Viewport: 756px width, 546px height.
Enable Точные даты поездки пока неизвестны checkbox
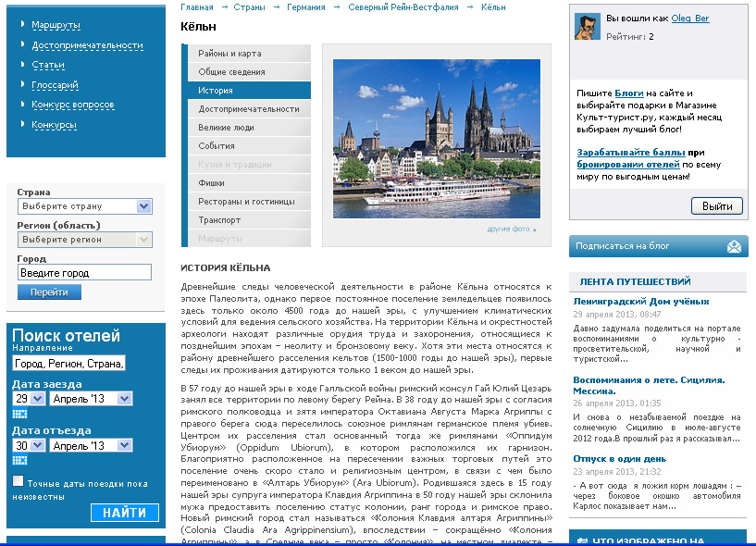[x=18, y=481]
